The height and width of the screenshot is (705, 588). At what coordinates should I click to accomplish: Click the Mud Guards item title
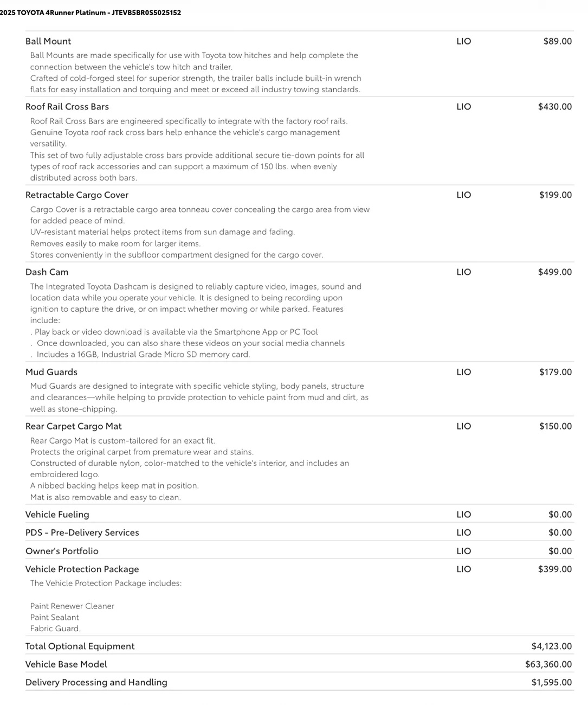[x=51, y=372]
